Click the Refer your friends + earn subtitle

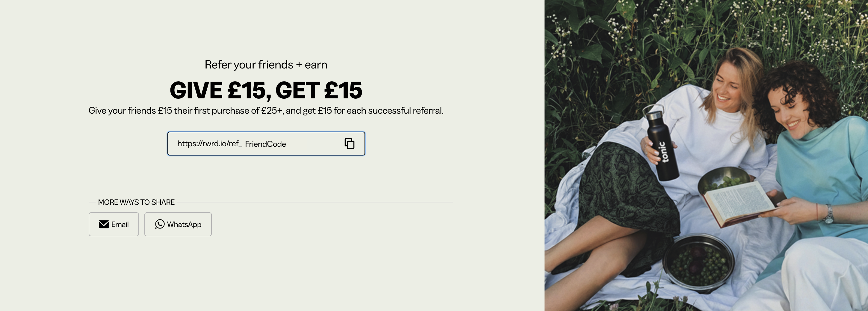point(266,65)
